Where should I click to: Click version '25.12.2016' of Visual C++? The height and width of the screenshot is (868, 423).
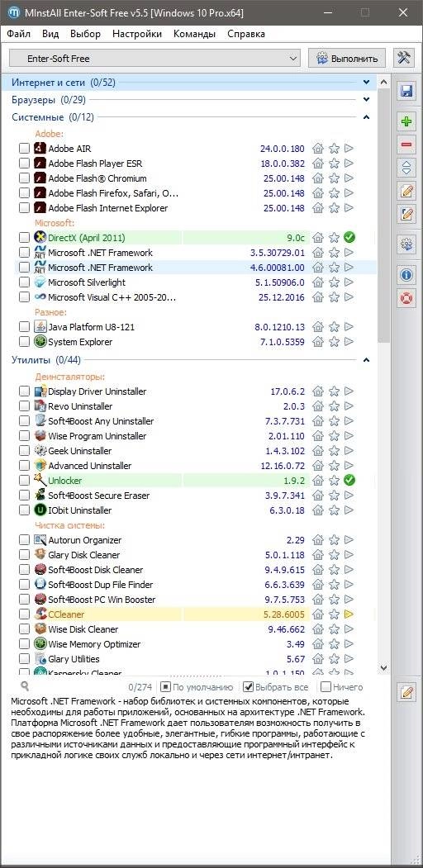pyautogui.click(x=281, y=297)
